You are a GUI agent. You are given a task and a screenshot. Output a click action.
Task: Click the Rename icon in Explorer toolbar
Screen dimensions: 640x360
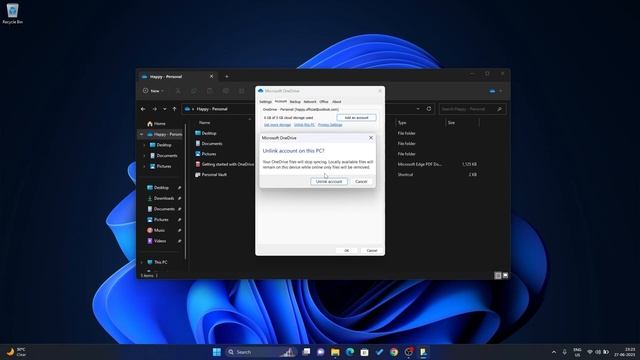click(x=226, y=91)
